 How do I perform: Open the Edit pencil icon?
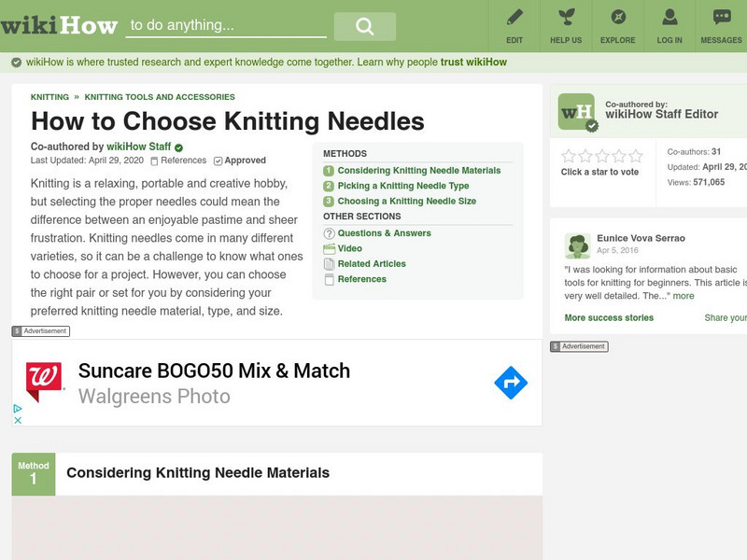point(514,18)
